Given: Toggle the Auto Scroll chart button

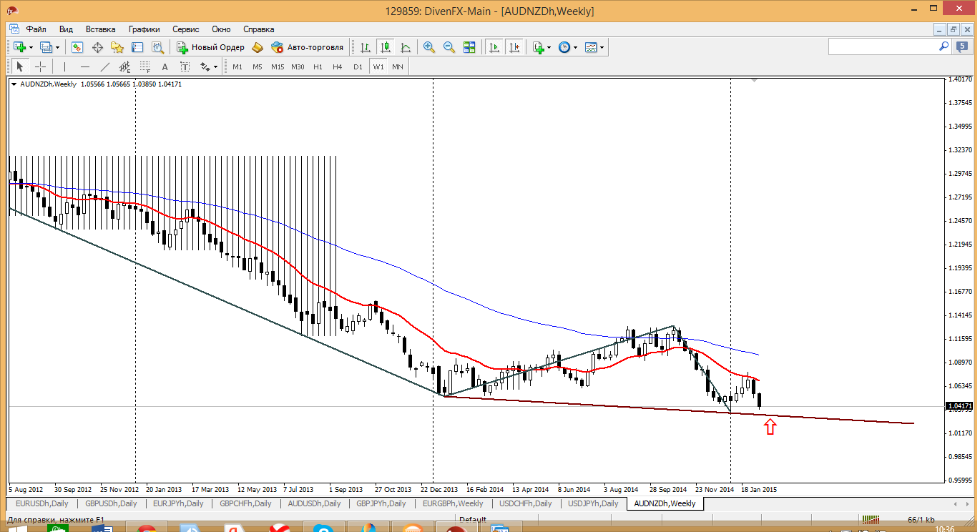Looking at the screenshot, I should click(494, 47).
